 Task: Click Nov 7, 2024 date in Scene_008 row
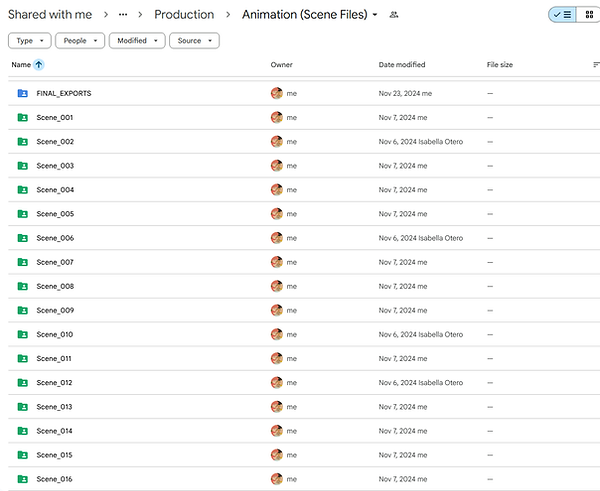pos(403,286)
